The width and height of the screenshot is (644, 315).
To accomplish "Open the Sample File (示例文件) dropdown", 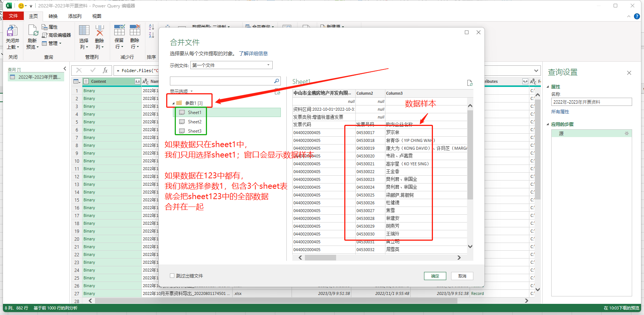I will tap(231, 65).
